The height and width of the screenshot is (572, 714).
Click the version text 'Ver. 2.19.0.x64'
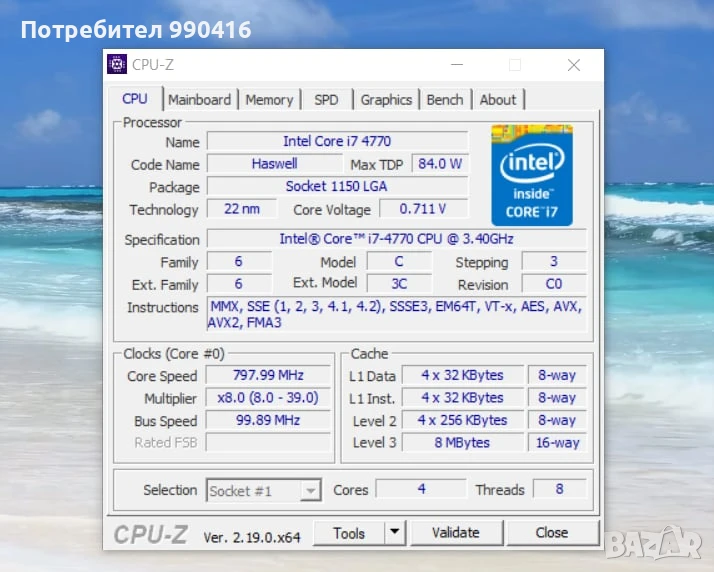(252, 537)
